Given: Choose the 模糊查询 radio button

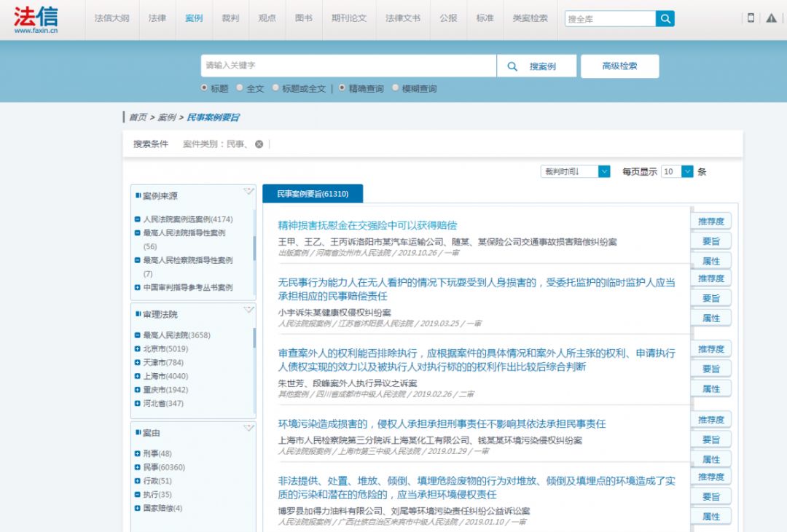Looking at the screenshot, I should (x=396, y=88).
